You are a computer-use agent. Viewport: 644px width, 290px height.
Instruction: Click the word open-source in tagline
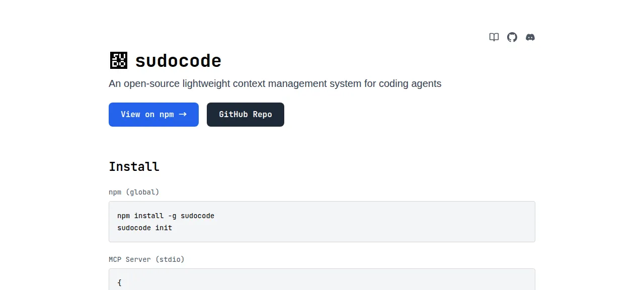(149, 83)
